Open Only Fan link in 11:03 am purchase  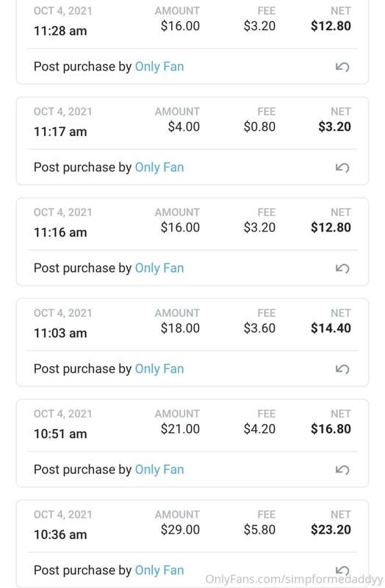pos(159,369)
